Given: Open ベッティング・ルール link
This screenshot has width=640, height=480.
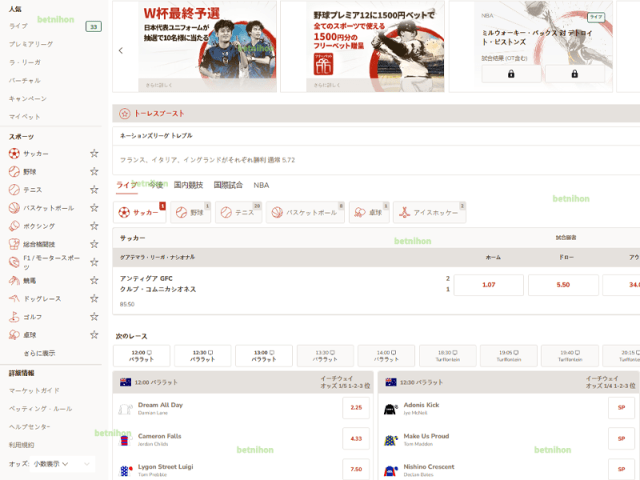Looking at the screenshot, I should pos(40,409).
